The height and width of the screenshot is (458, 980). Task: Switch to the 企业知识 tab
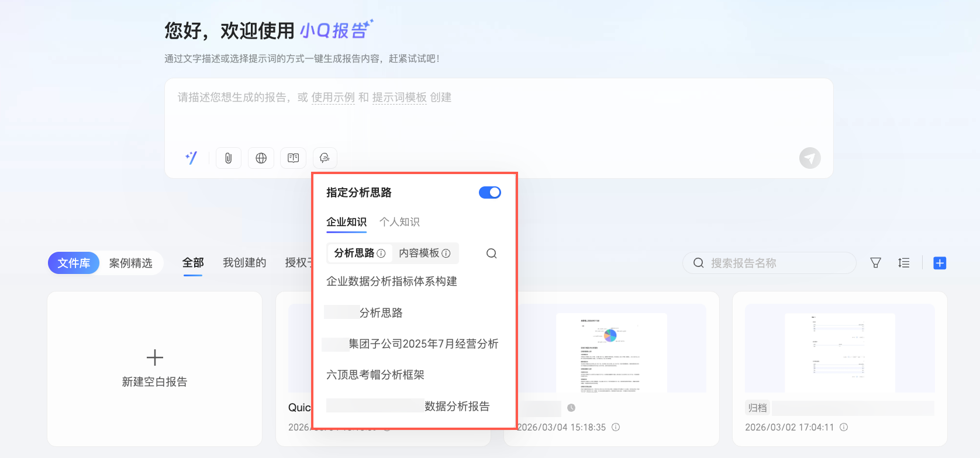346,222
